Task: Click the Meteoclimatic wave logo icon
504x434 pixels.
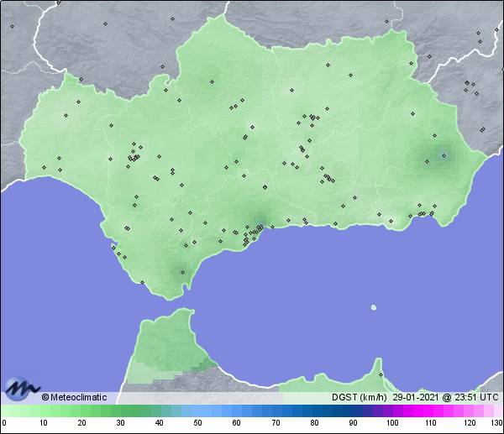Action: [22, 389]
